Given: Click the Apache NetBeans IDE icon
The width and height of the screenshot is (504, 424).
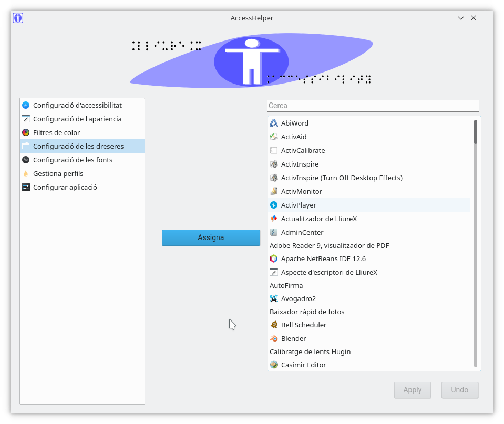Looking at the screenshot, I should point(273,259).
